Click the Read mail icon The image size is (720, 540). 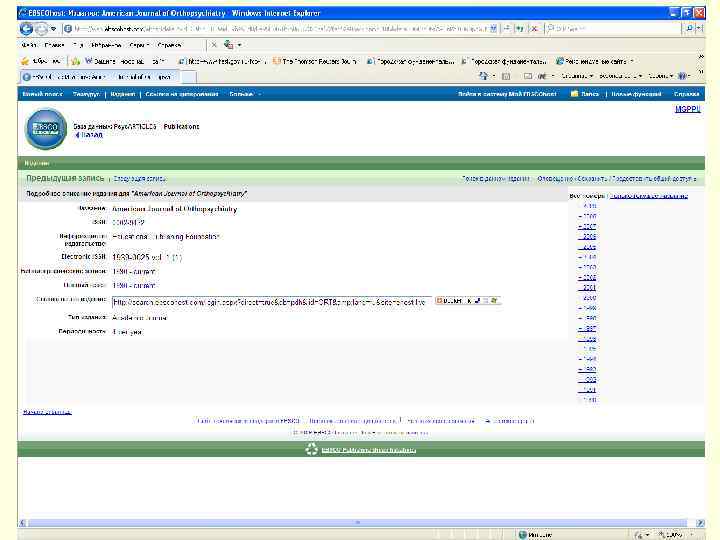click(x=528, y=76)
